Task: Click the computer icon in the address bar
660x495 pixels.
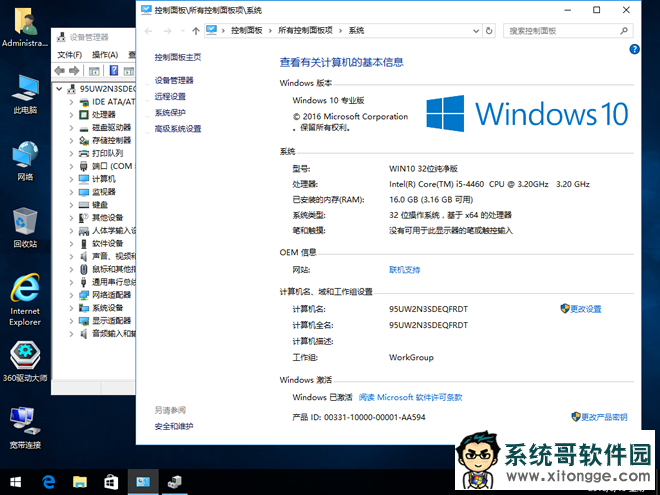Action: point(212,30)
